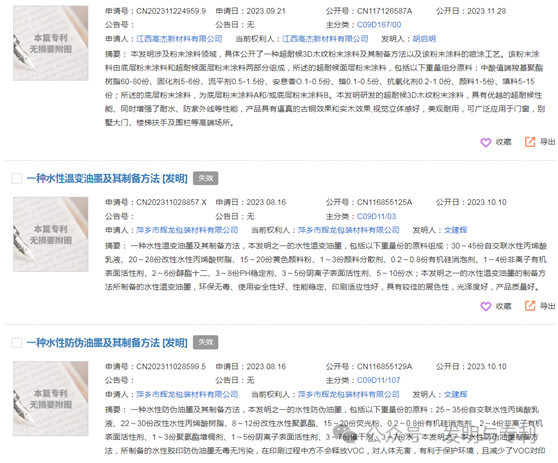Image resolution: width=558 pixels, height=463 pixels.
Task: Click the 失效 badge next to 水性温变油墨 title
Action: click(206, 178)
